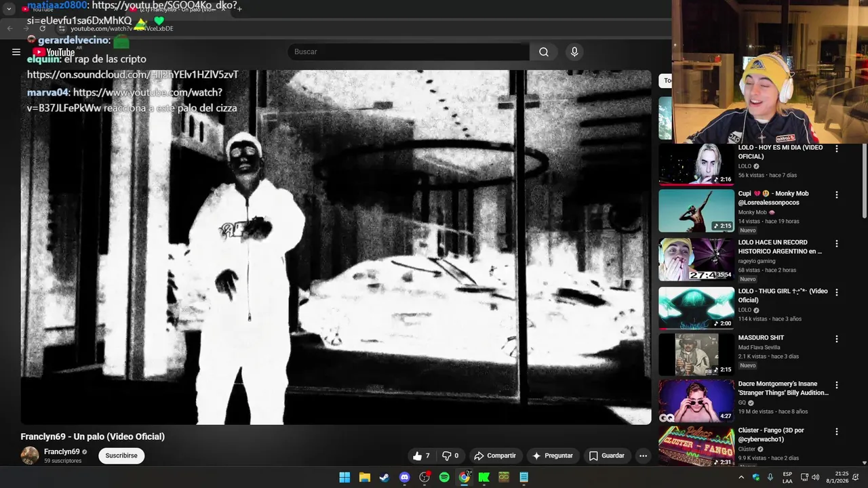Open Google Chrome from the taskbar
Screen dimensions: 868x488
tap(464, 477)
